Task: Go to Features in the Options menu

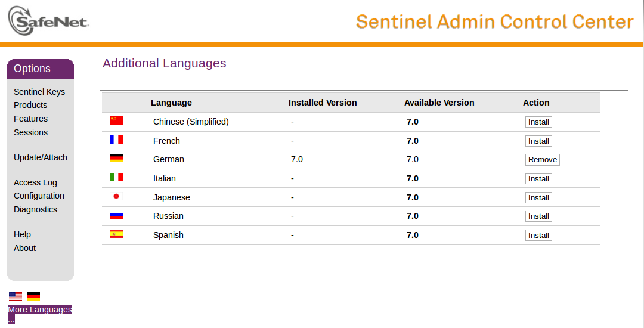Action: [31, 119]
